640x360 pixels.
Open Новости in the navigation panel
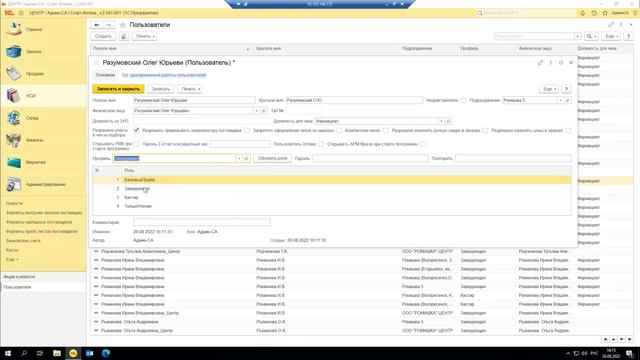[14, 203]
